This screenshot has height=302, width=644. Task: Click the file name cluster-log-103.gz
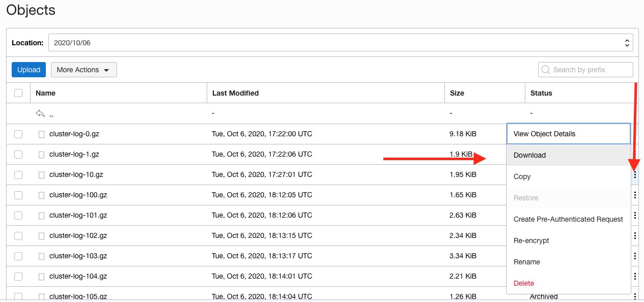pyautogui.click(x=78, y=256)
